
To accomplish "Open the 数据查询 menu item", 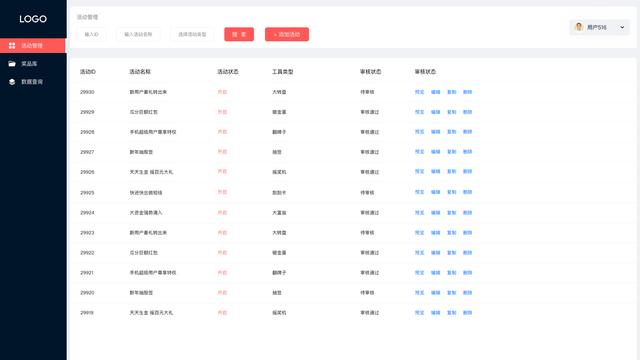I will point(33,82).
